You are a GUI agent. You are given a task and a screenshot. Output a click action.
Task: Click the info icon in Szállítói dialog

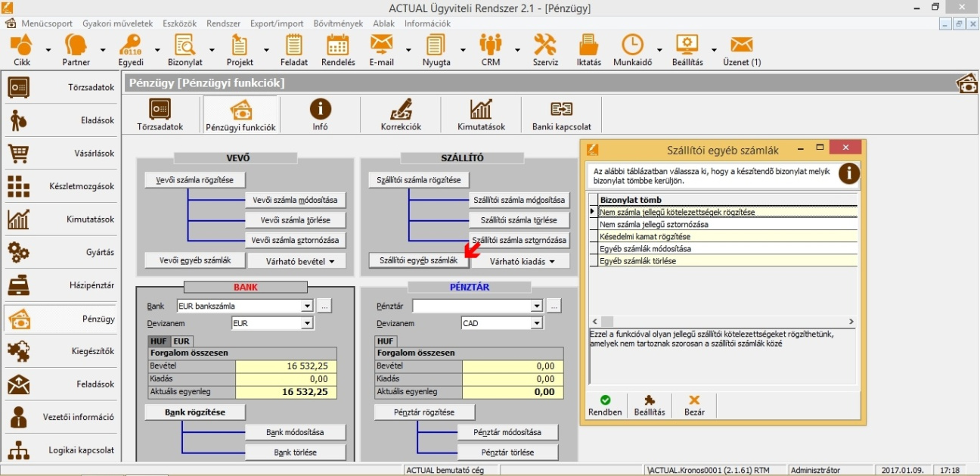click(848, 173)
